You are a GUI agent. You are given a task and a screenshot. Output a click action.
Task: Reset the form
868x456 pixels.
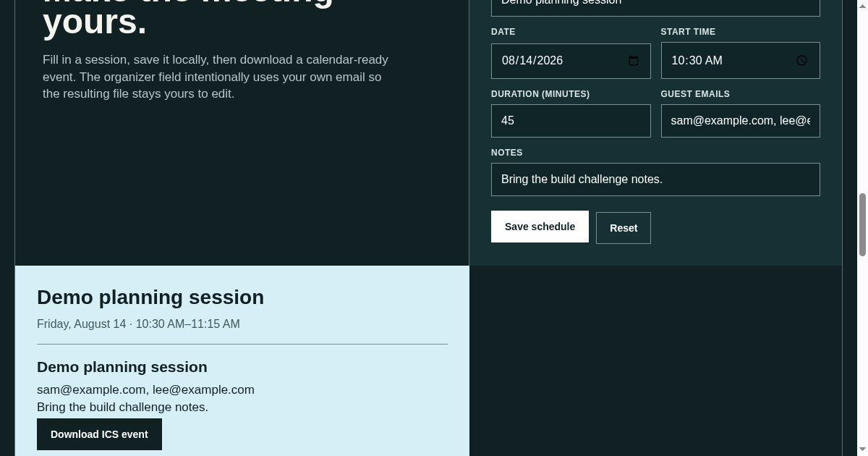623,228
